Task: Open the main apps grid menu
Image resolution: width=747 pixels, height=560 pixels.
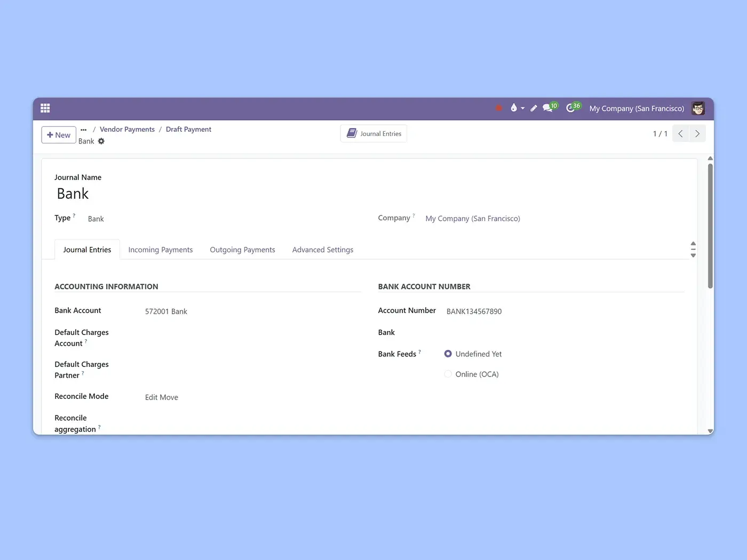Action: tap(45, 108)
